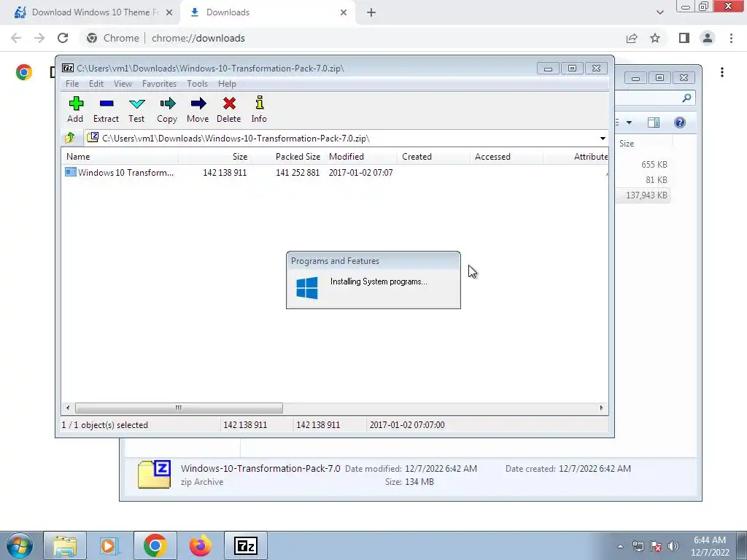Open the Chrome profile avatar
The height and width of the screenshot is (560, 747).
click(x=708, y=38)
